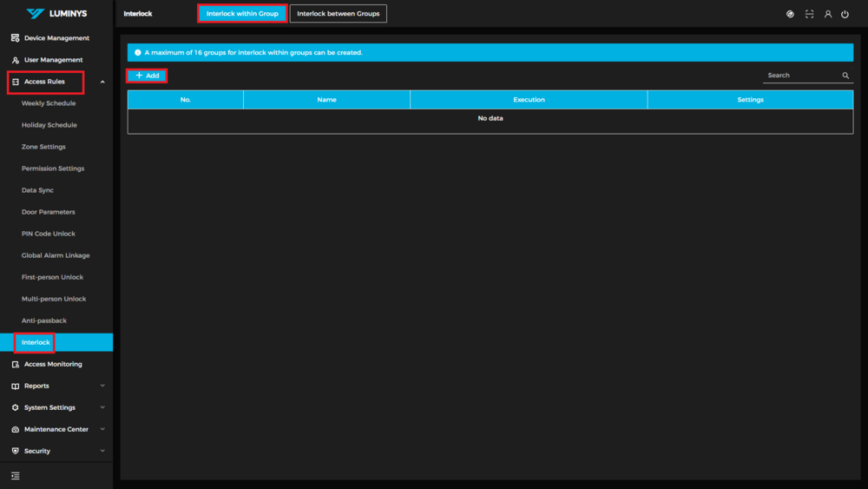868x489 pixels.
Task: Expand the Reports menu chevron
Action: pos(102,386)
